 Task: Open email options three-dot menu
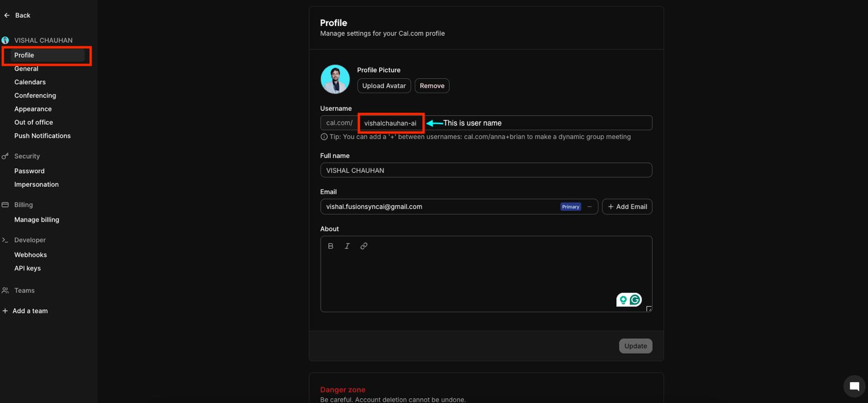click(x=590, y=206)
